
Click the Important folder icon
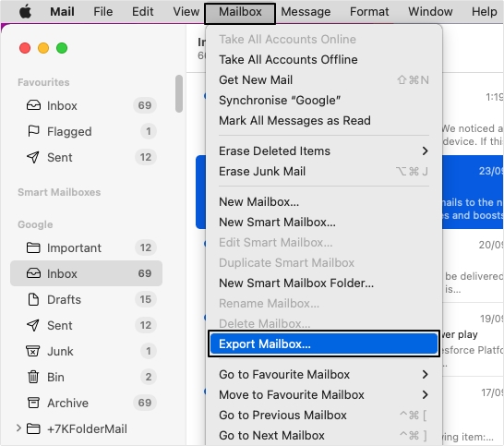pos(33,247)
